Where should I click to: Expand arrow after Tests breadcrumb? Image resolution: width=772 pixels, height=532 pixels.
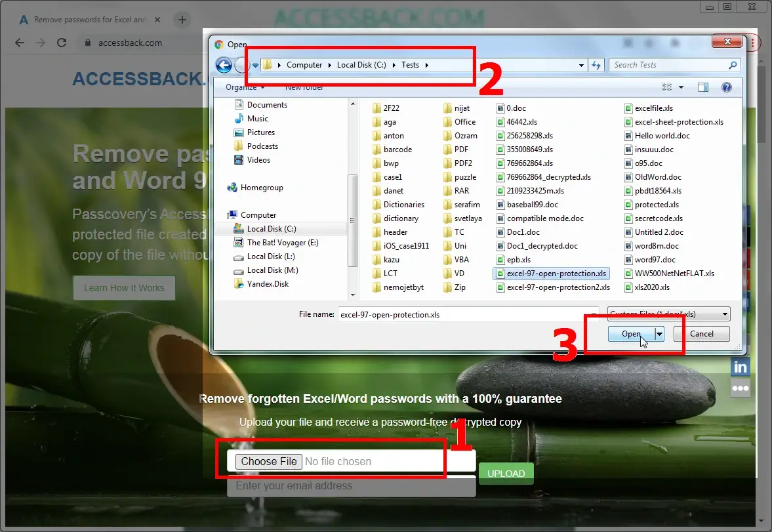pyautogui.click(x=427, y=65)
